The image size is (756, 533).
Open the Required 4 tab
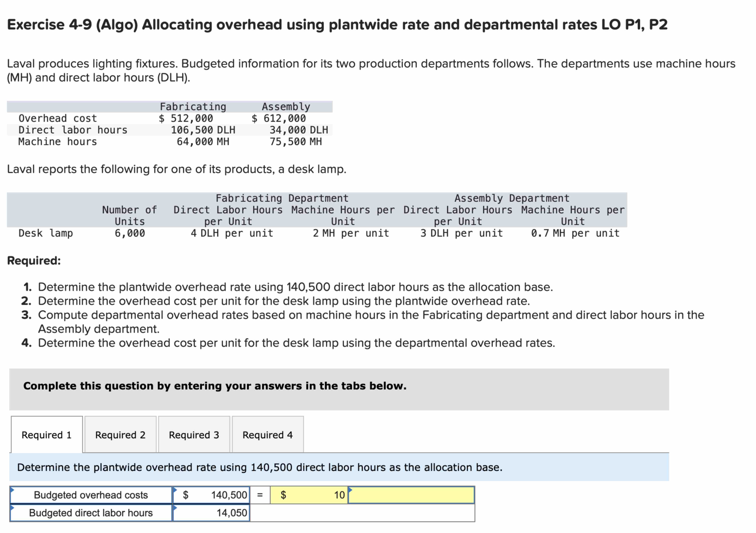click(267, 435)
